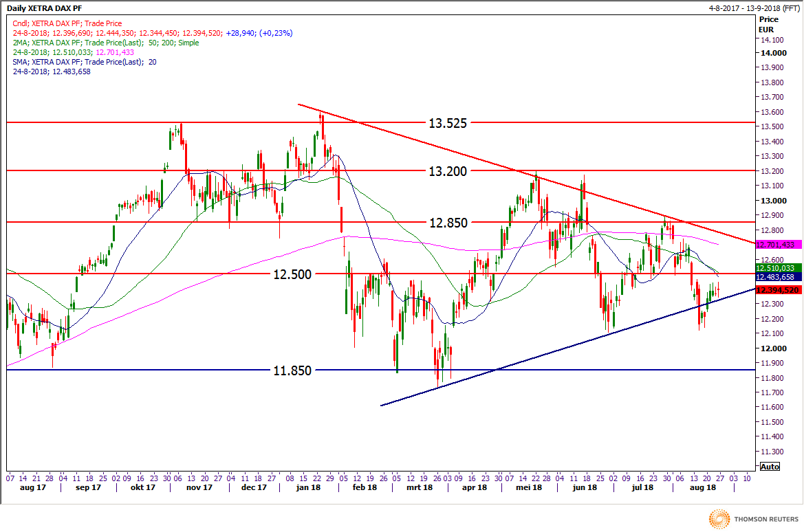The height and width of the screenshot is (532, 804).
Task: Click the feb 18 month label
Action: pos(365,487)
